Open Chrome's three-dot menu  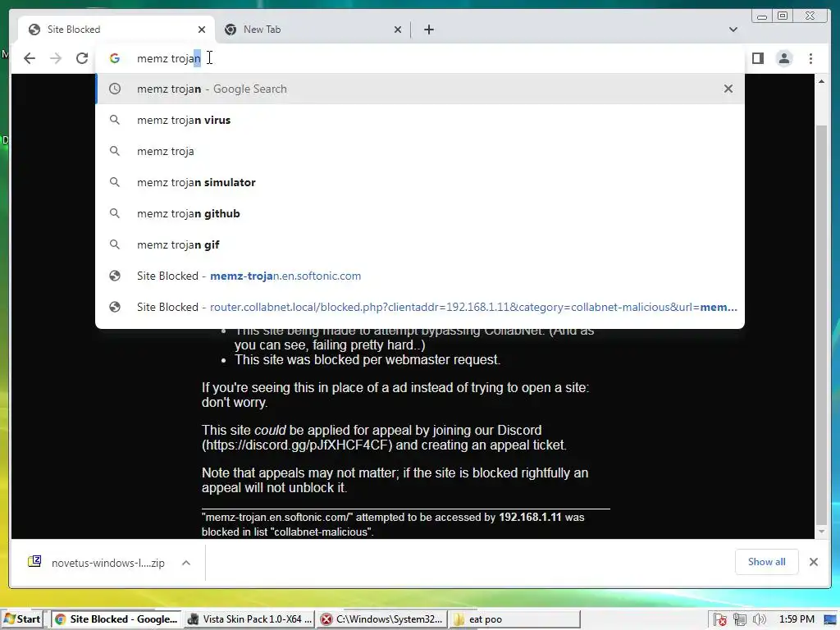(x=810, y=58)
